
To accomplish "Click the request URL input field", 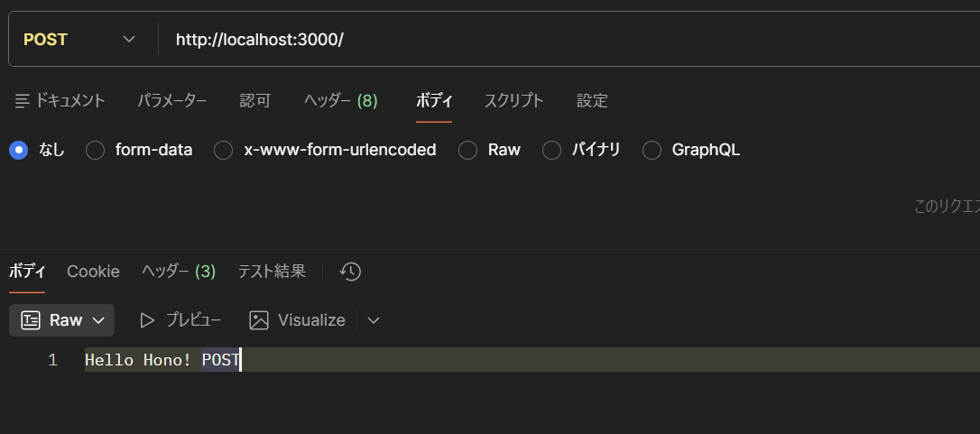I will [x=541, y=40].
